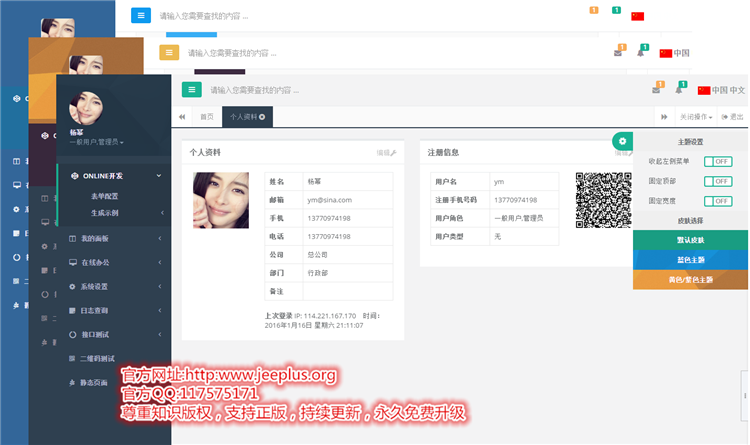Click search field in green theme window

[x=255, y=90]
